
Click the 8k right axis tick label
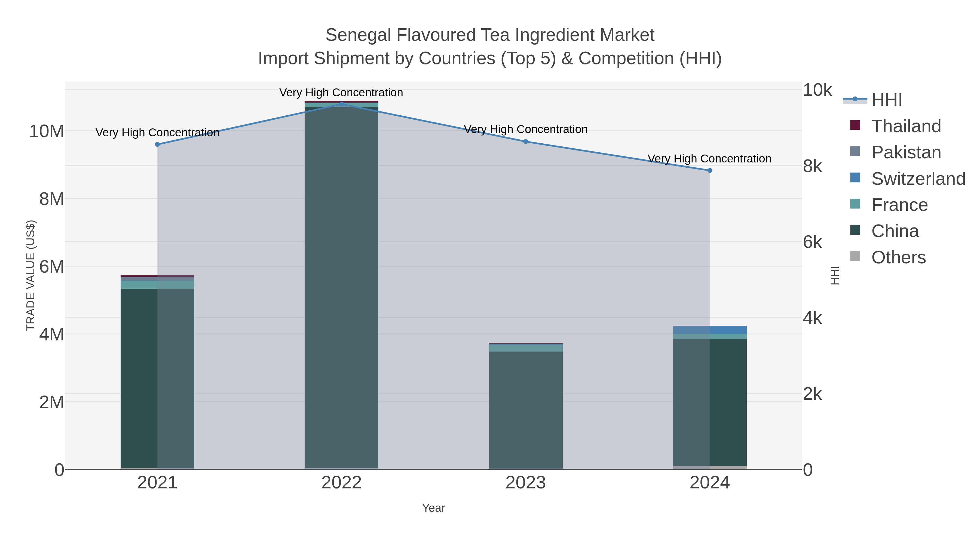point(813,166)
